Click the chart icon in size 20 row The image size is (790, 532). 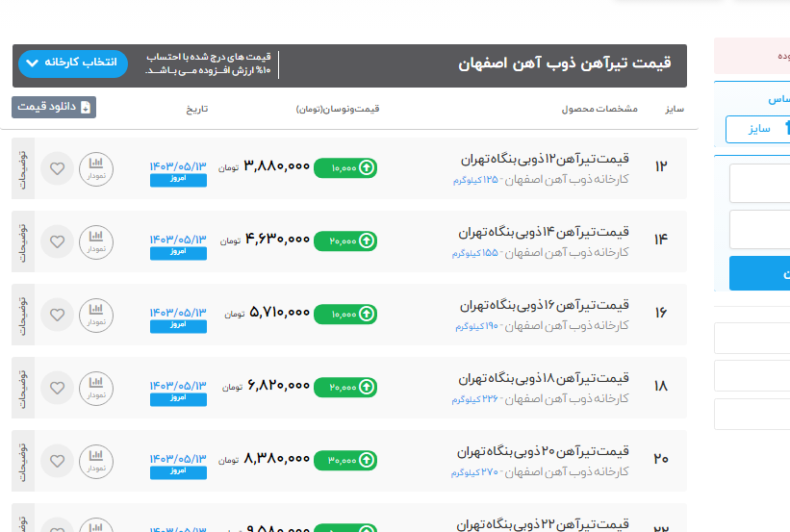(x=95, y=461)
